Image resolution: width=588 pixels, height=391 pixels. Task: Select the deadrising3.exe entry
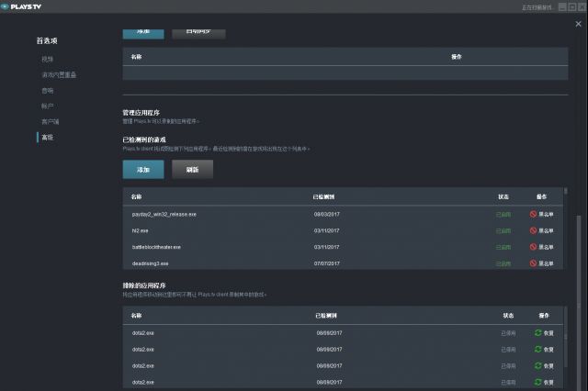click(150, 263)
